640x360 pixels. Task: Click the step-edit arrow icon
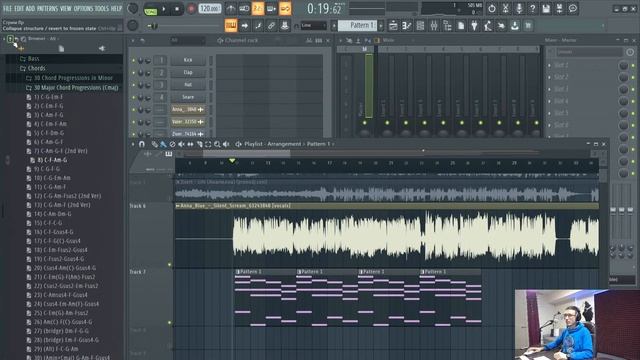coord(244,26)
